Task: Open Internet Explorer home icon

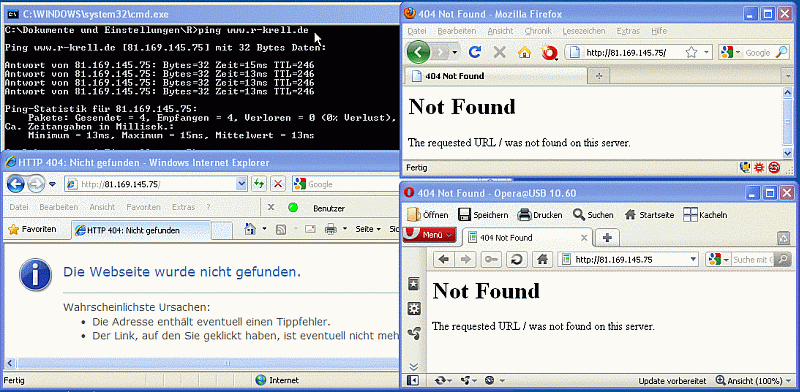Action: point(249,229)
